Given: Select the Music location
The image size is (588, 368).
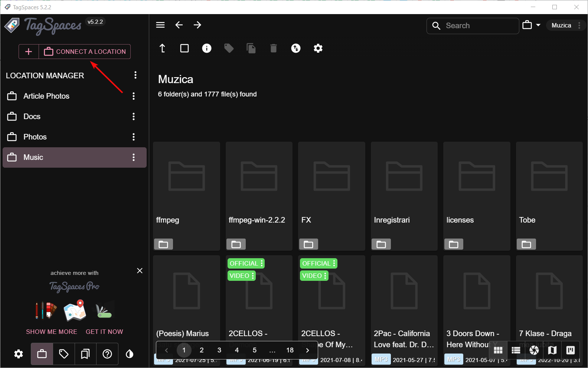Looking at the screenshot, I should [74, 157].
